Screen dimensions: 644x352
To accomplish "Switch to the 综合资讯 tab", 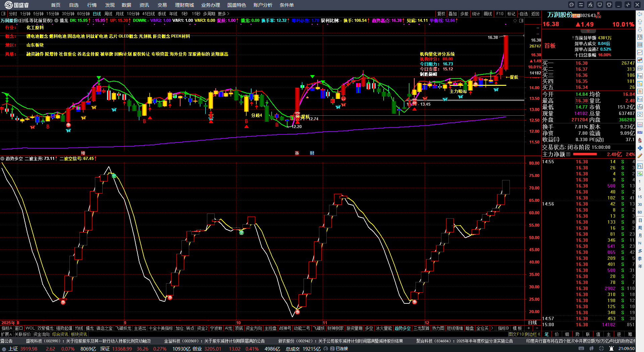I will [60, 334].
